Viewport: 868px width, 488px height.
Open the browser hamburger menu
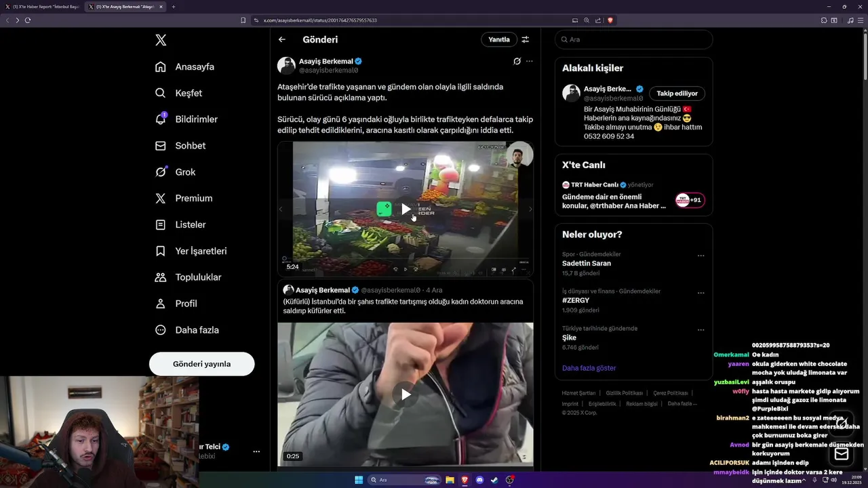pyautogui.click(x=861, y=20)
